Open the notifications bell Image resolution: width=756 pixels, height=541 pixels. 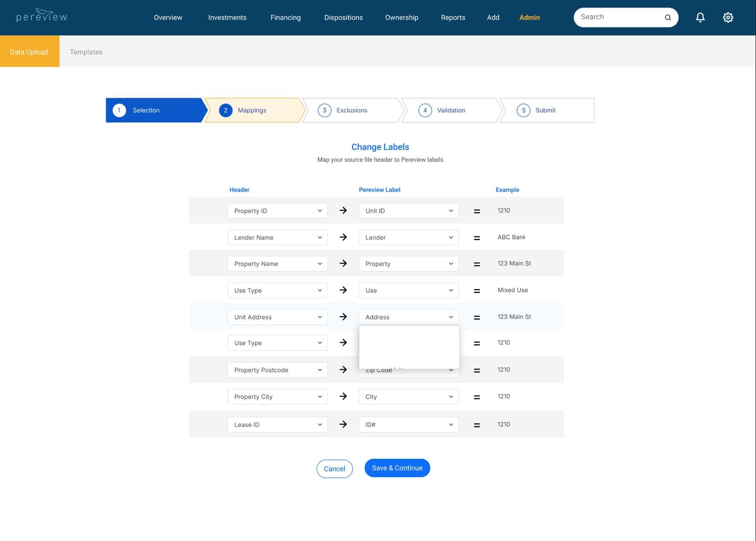700,17
